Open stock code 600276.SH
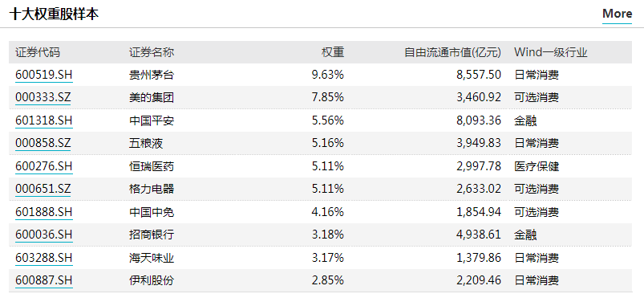The width and height of the screenshot is (644, 302). [44, 166]
